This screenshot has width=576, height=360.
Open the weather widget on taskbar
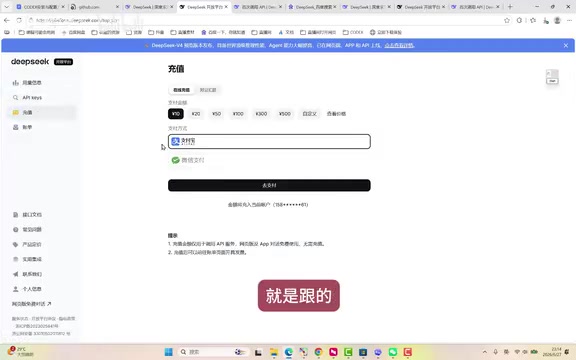pyautogui.click(x=21, y=352)
